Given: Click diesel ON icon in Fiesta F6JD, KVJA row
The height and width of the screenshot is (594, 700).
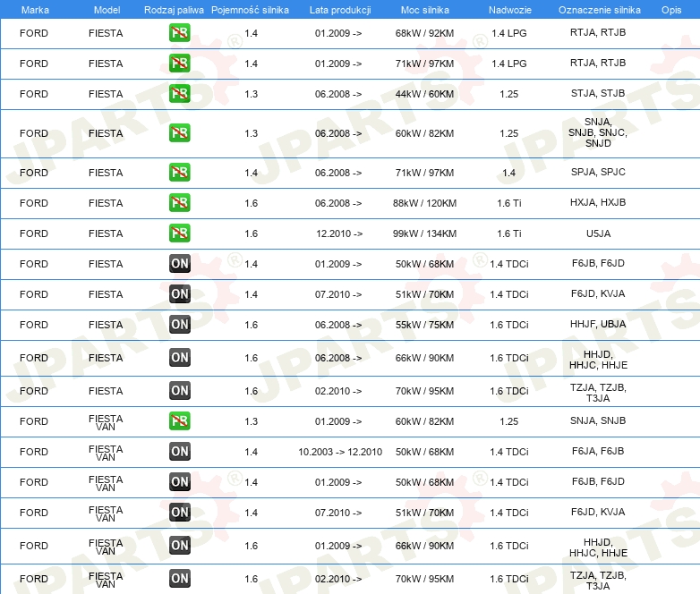Looking at the screenshot, I should point(179,293).
